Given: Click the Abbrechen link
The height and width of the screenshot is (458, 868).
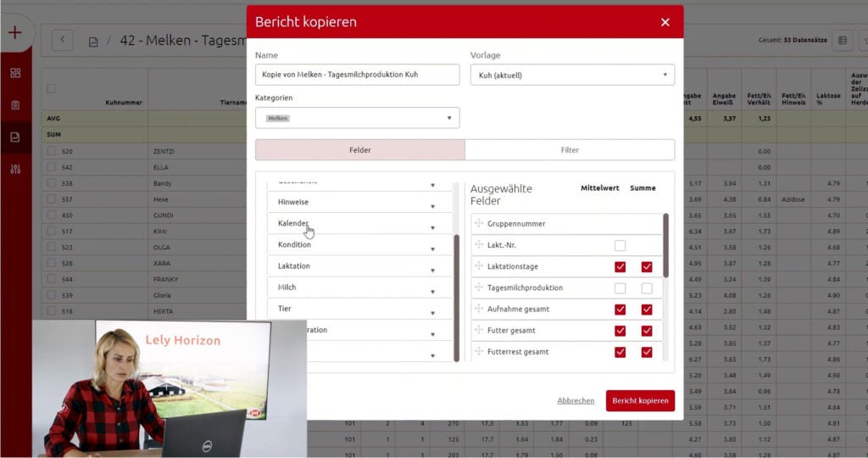Looking at the screenshot, I should pos(576,401).
